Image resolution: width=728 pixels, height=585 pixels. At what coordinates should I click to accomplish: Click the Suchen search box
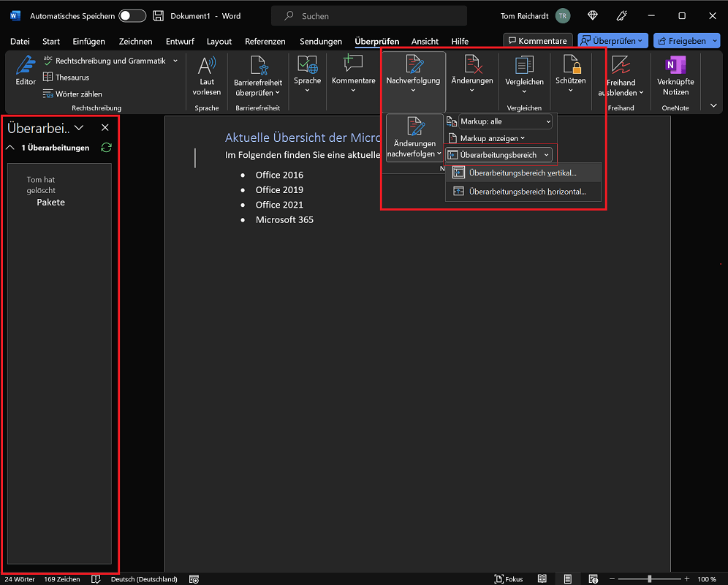coord(369,16)
